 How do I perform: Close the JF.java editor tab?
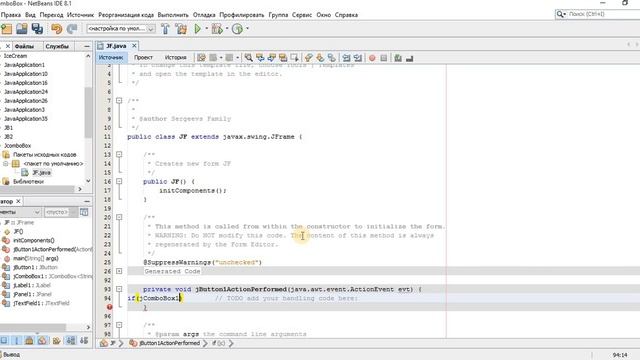(134, 46)
